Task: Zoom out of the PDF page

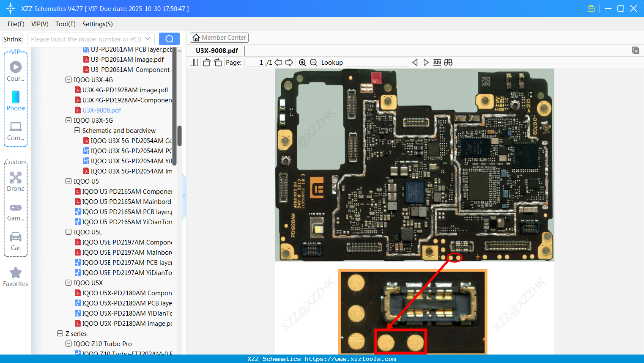Action: (x=313, y=63)
